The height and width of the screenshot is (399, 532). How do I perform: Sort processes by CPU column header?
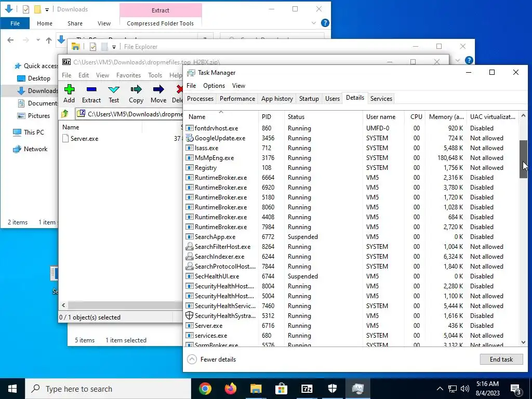click(414, 116)
